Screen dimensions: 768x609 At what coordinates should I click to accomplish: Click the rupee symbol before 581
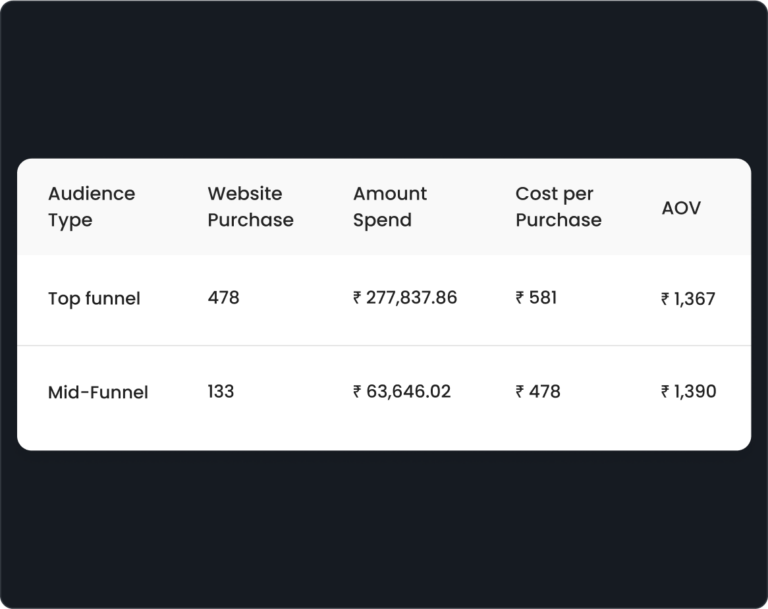[520, 297]
